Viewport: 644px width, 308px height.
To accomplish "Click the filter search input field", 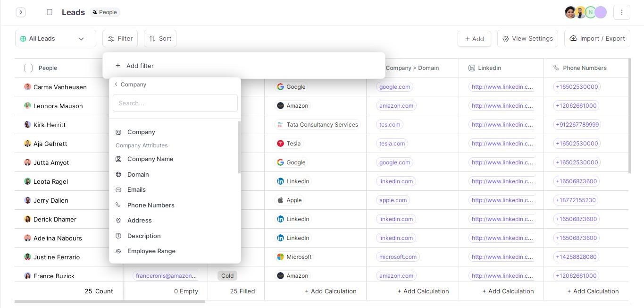I will click(175, 103).
